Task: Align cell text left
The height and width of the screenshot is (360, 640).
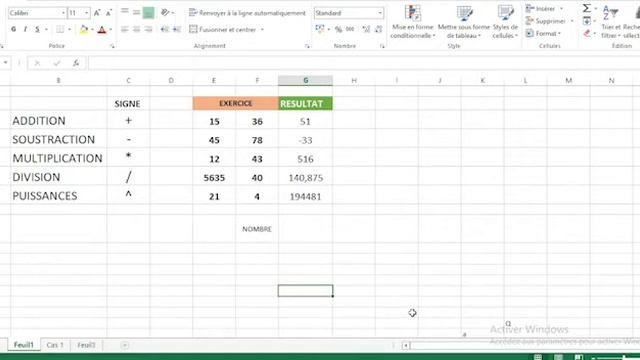Action: tap(125, 29)
